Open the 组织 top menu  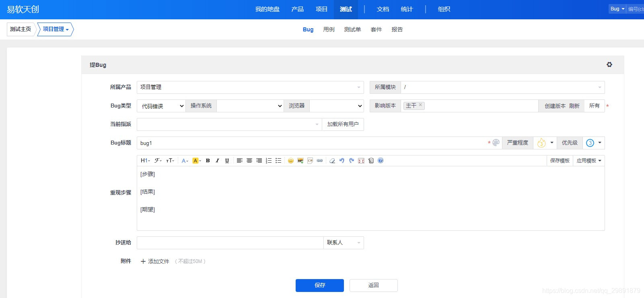tap(444, 9)
